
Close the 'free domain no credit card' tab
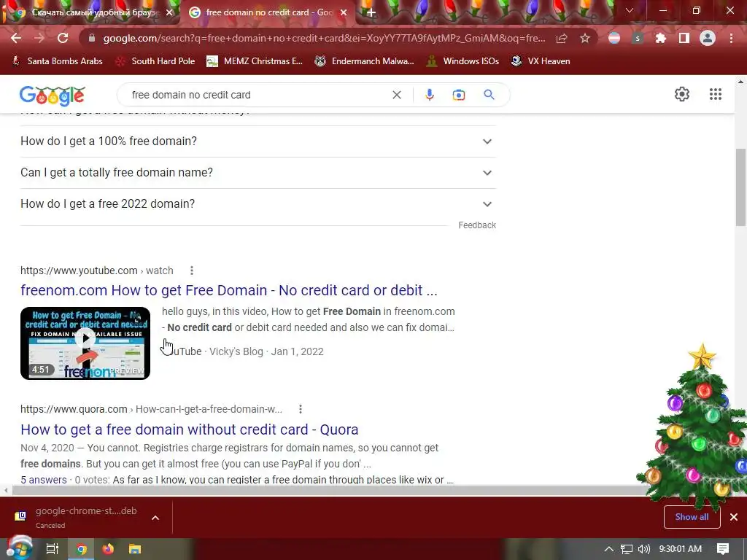(344, 13)
